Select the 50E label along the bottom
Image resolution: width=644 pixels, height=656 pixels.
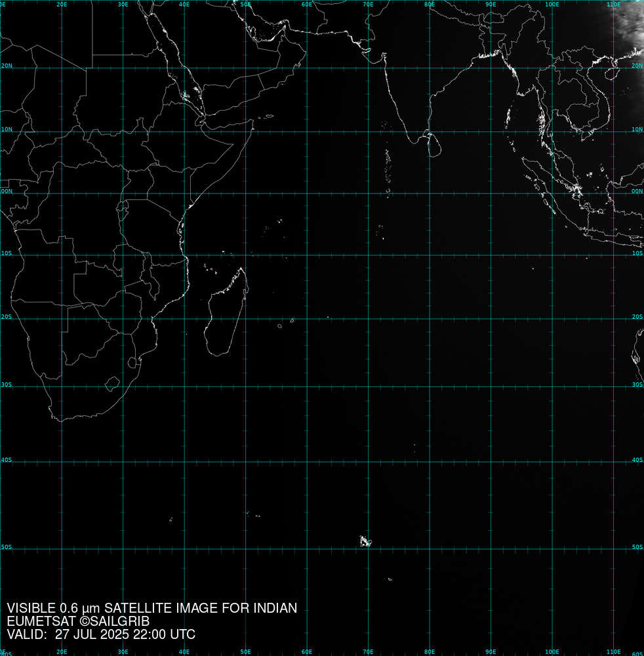click(245, 652)
